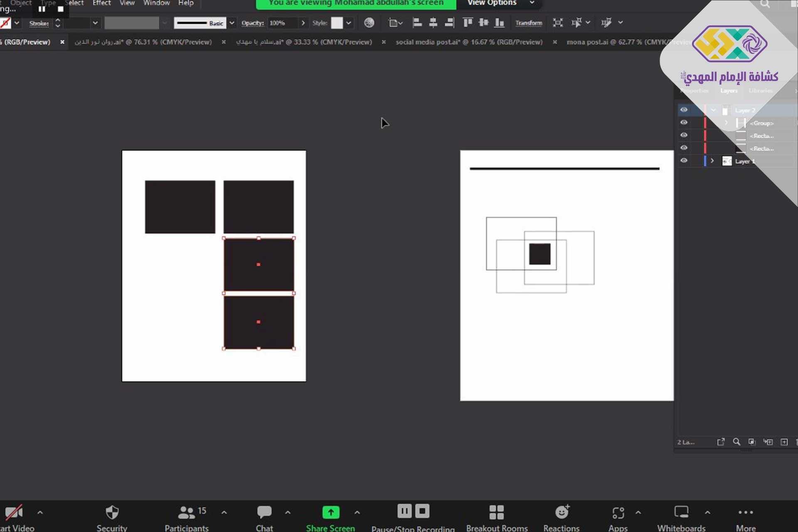Expand Layer 1 in the Layers panel
Screen dimensions: 798x532
coord(712,161)
